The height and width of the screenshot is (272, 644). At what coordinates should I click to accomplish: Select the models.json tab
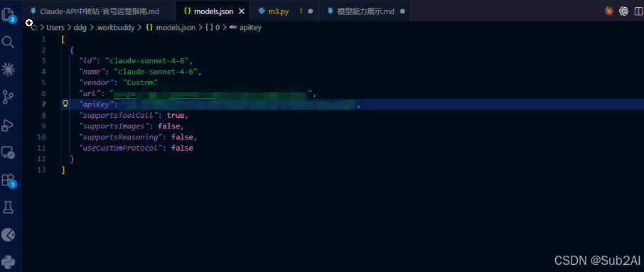[213, 11]
